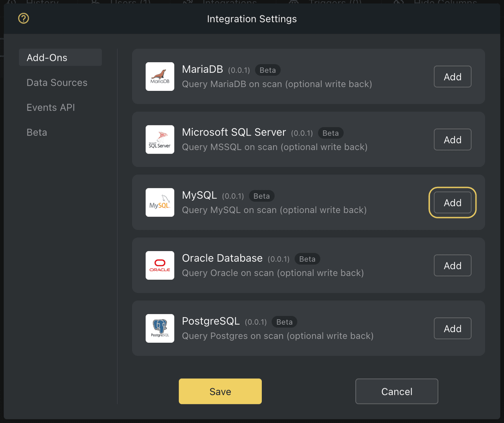Click the Beta badge beside Microsoft SQL Server

pyautogui.click(x=330, y=133)
